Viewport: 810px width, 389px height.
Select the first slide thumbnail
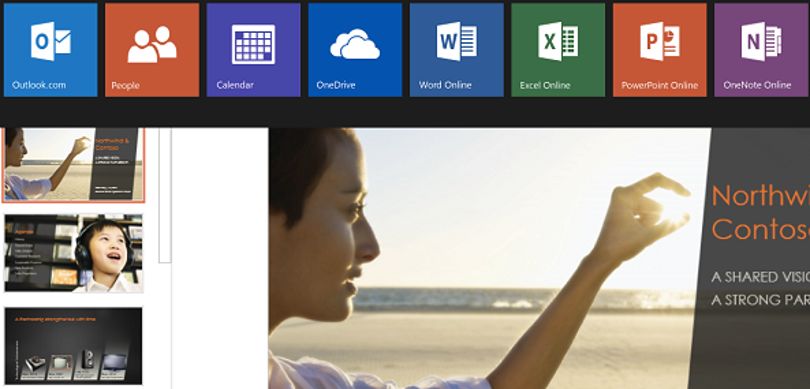point(73,165)
